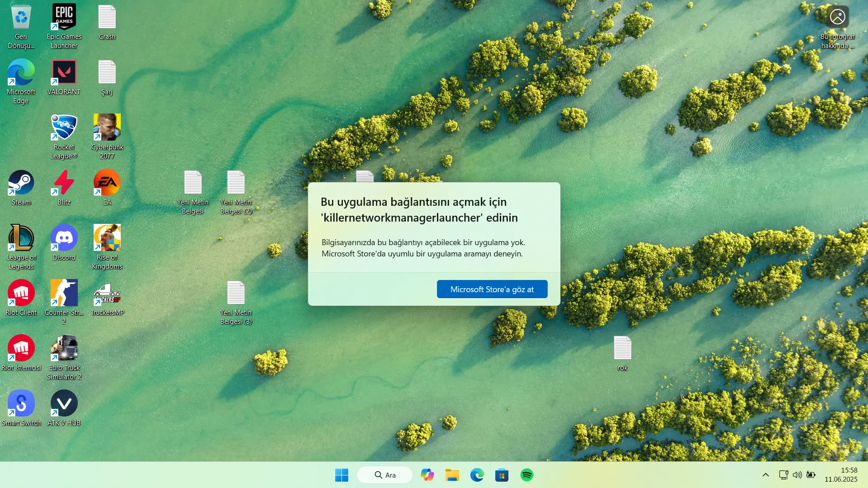Select the Steam desktop shortcut
868x488 pixels.
tap(21, 188)
